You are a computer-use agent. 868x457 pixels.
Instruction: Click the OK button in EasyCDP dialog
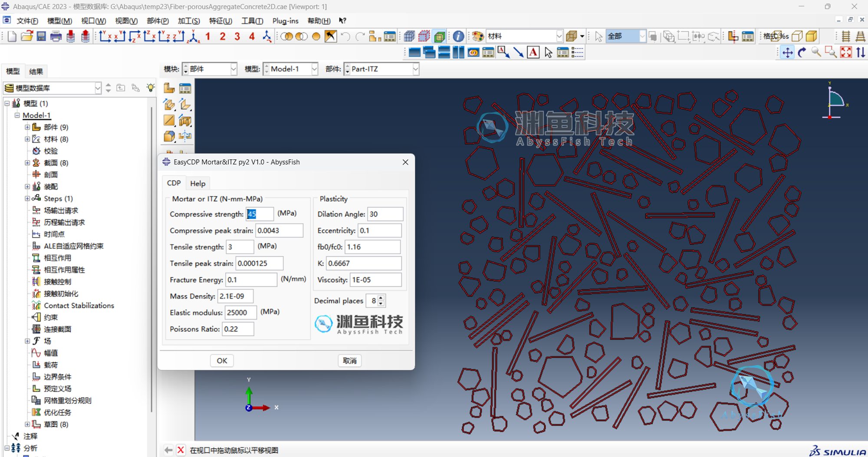[x=222, y=361]
